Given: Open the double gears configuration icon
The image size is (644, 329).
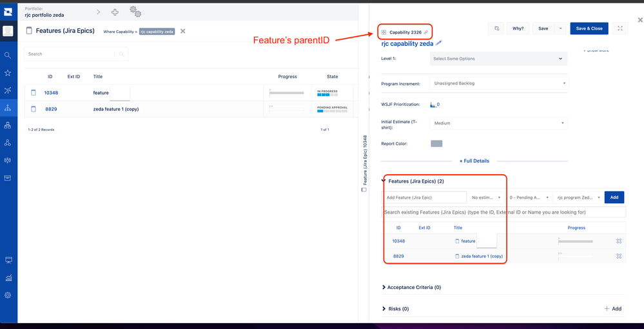Looking at the screenshot, I should (135, 12).
